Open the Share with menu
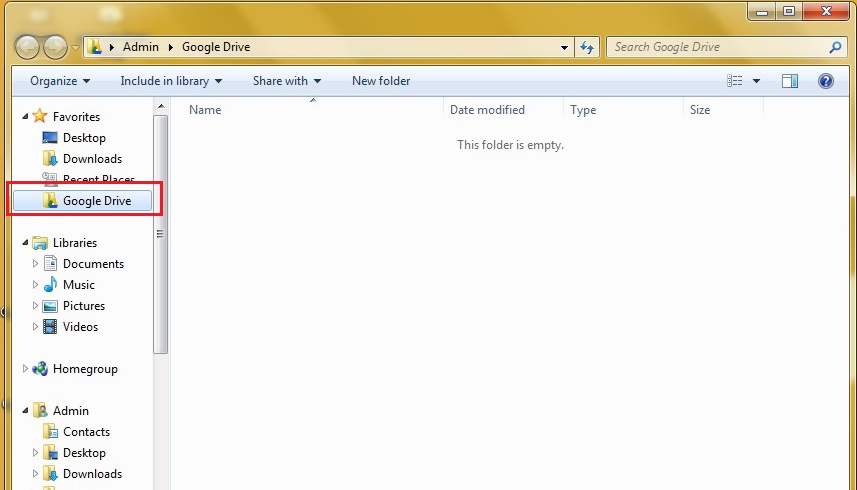Screen dimensions: 857x490 pyautogui.click(x=287, y=81)
